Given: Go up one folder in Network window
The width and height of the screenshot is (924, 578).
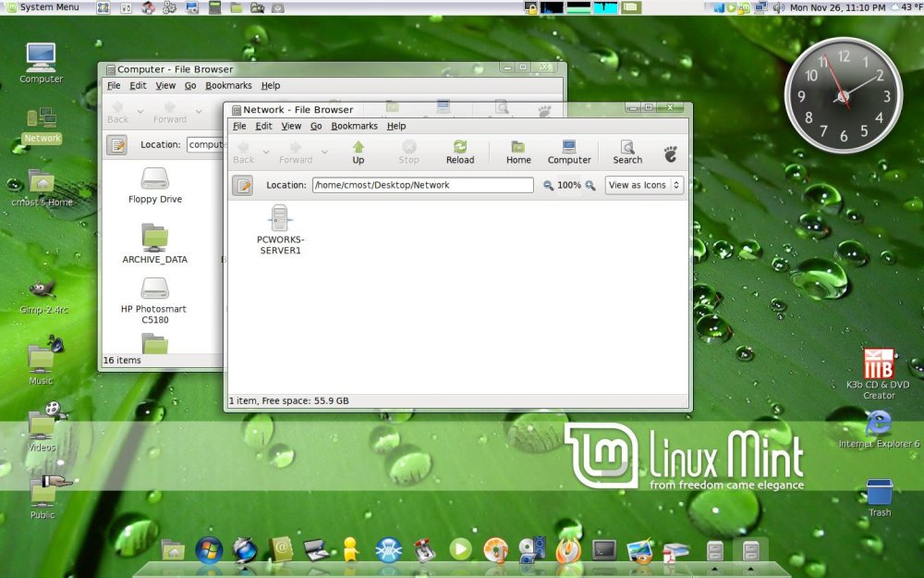Looking at the screenshot, I should tap(359, 153).
